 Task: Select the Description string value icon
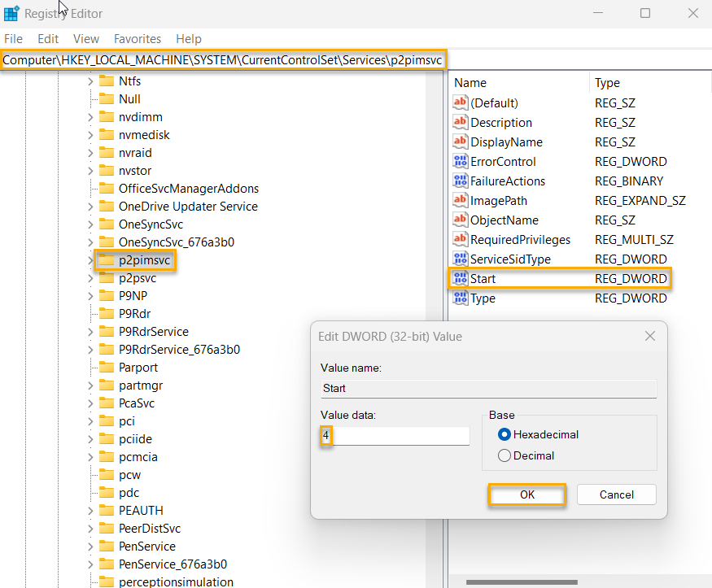(x=460, y=122)
